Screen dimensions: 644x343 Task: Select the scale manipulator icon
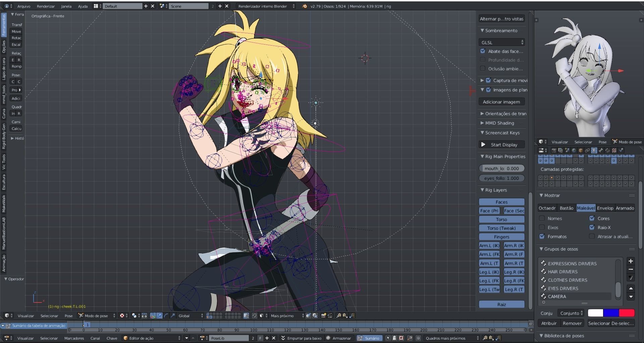[172, 316]
